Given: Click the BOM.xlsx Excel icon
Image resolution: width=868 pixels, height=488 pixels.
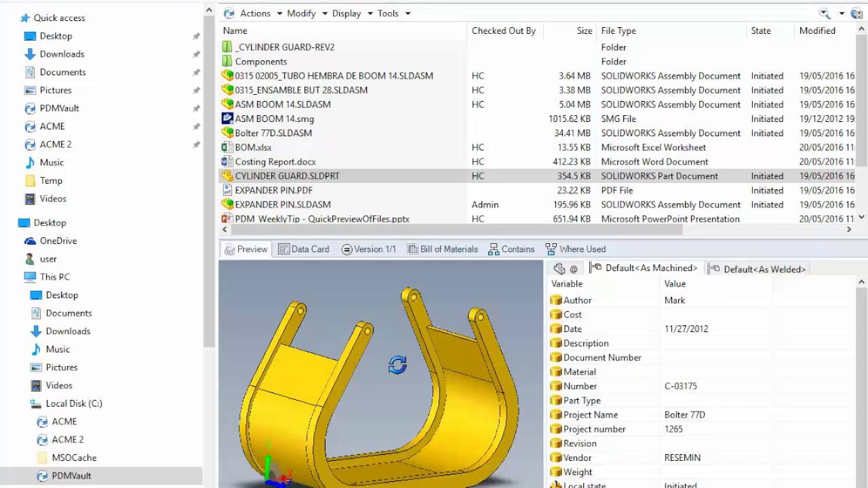Looking at the screenshot, I should [x=227, y=147].
